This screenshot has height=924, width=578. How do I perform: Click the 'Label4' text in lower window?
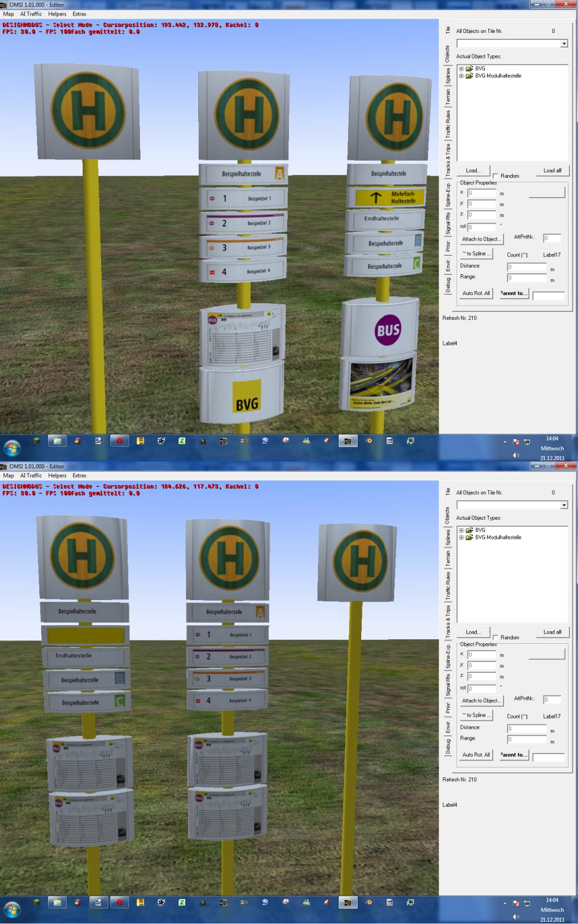[450, 805]
